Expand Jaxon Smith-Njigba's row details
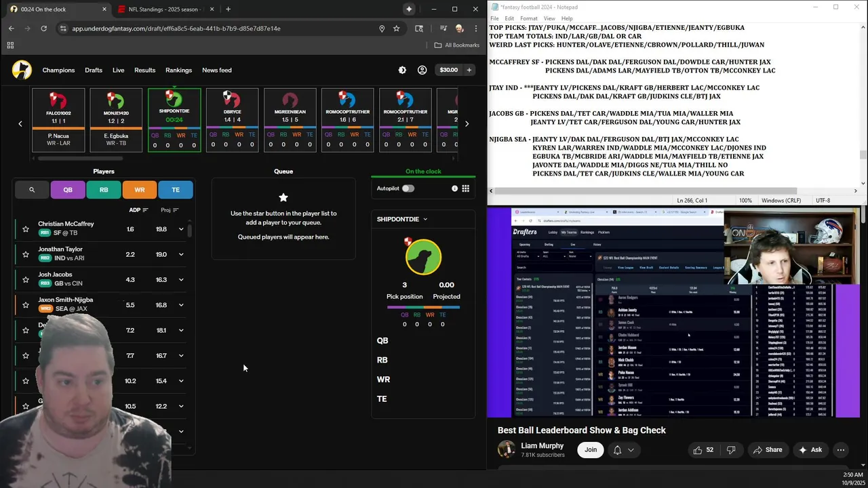 coord(181,305)
